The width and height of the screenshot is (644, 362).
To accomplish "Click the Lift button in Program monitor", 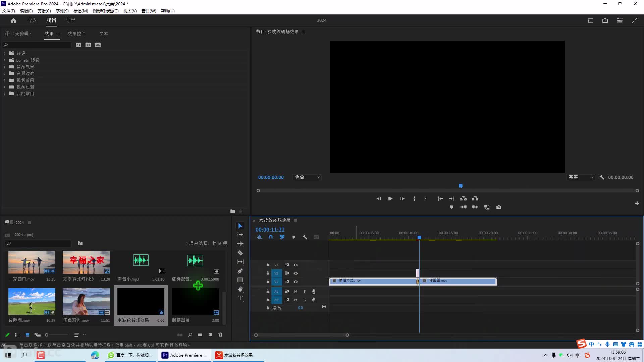I will 463,199.
